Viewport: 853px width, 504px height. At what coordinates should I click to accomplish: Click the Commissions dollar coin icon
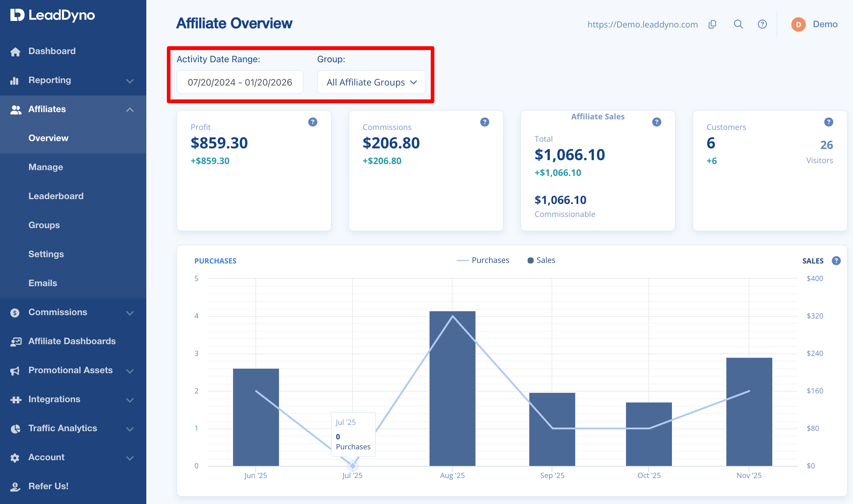point(15,312)
